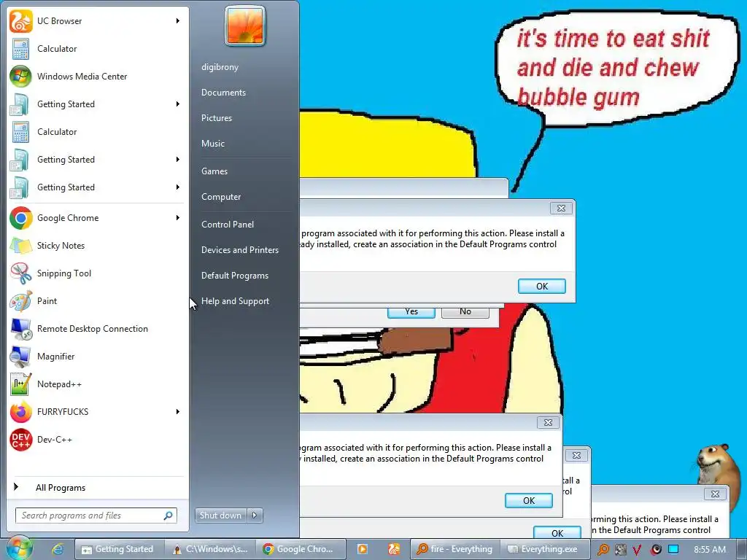Click the 8:55 AM taskbar clock

point(710,549)
